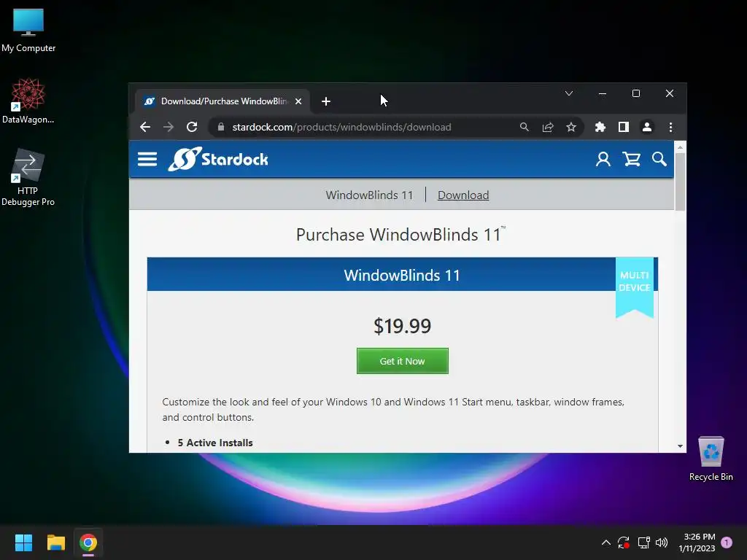This screenshot has height=560, width=747.
Task: Expand Chrome's tab search chevron
Action: click(x=569, y=93)
